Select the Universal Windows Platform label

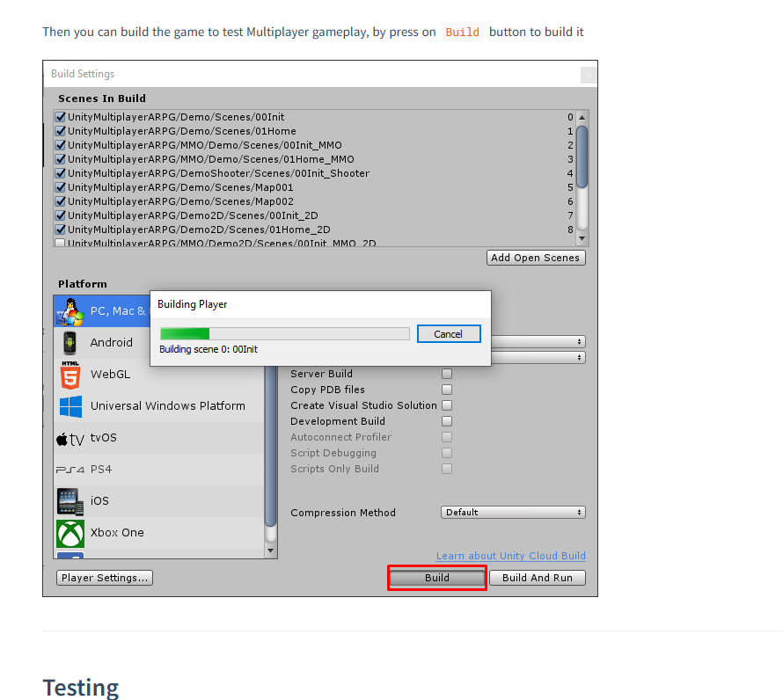point(168,406)
